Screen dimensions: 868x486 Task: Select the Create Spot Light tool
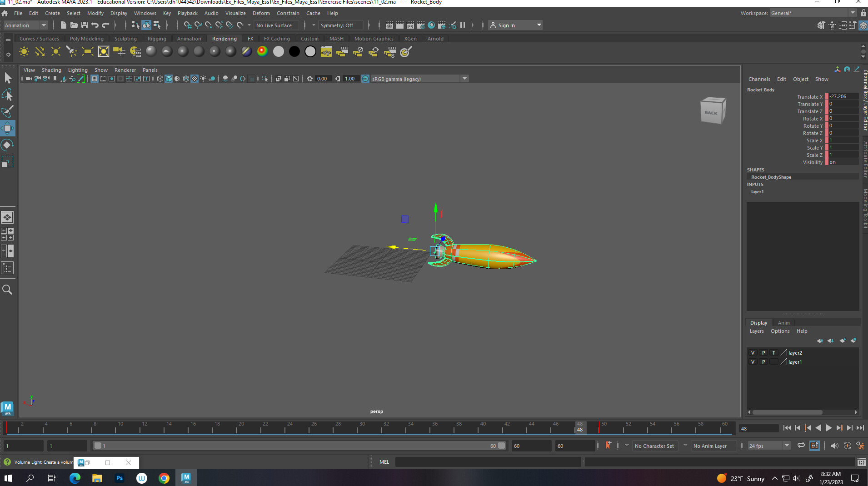pos(71,51)
